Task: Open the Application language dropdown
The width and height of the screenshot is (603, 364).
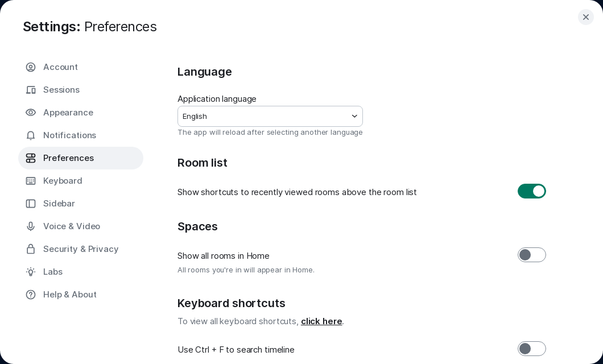Action: 270,117
